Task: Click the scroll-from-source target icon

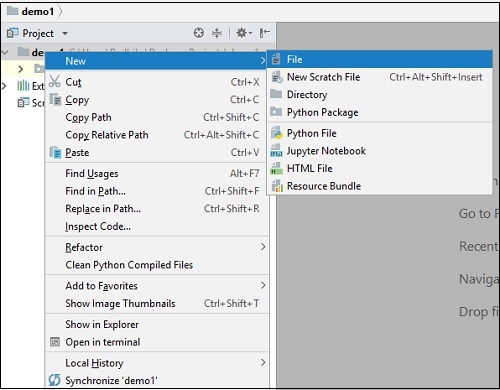Action: [x=199, y=33]
